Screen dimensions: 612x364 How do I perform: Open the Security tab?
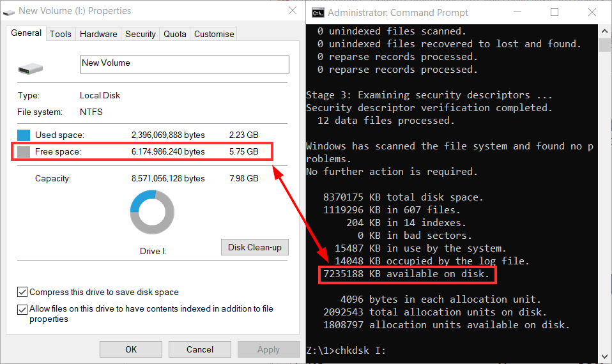click(x=140, y=34)
